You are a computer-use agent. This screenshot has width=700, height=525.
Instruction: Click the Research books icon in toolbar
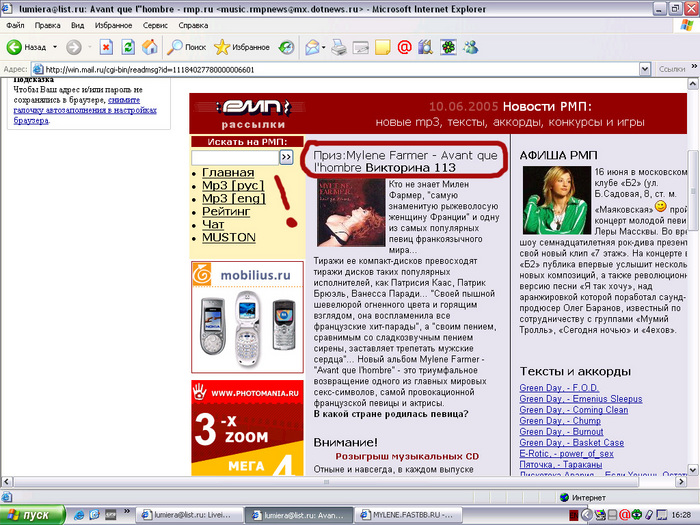pyautogui.click(x=425, y=47)
